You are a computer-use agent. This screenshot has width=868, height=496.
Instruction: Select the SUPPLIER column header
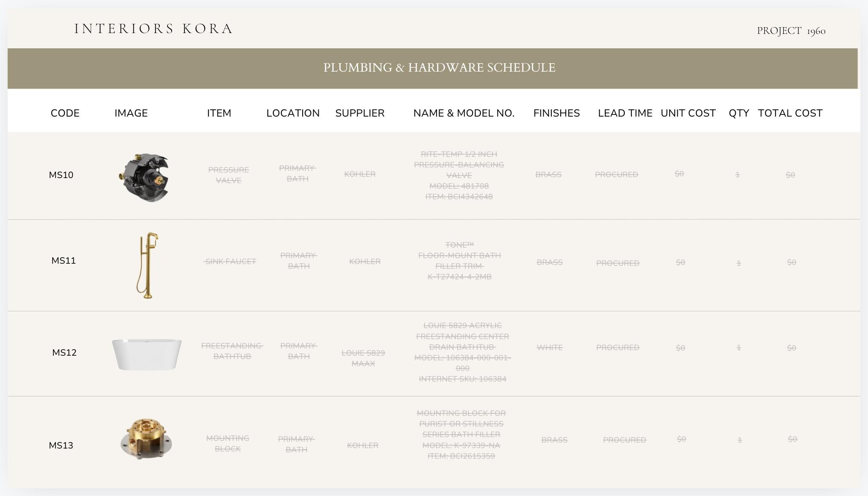(360, 113)
